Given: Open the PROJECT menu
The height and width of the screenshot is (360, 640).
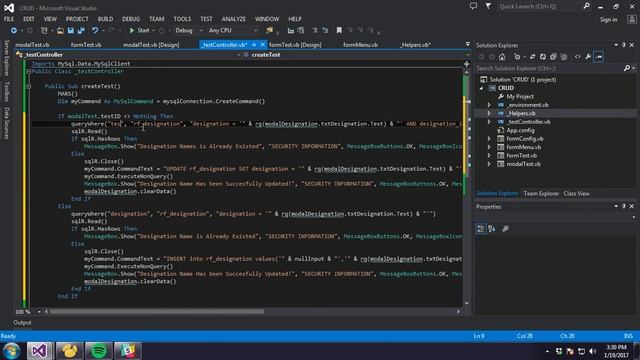Looking at the screenshot, I should coord(77,19).
